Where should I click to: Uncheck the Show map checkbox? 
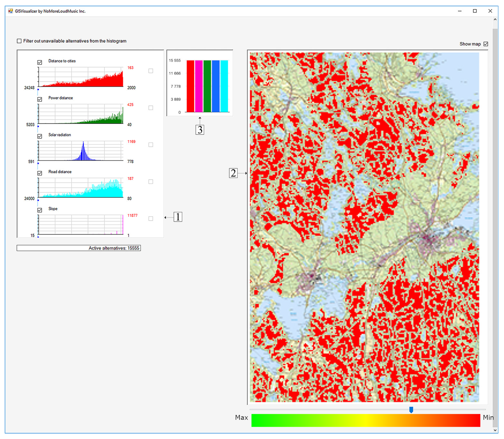click(486, 44)
